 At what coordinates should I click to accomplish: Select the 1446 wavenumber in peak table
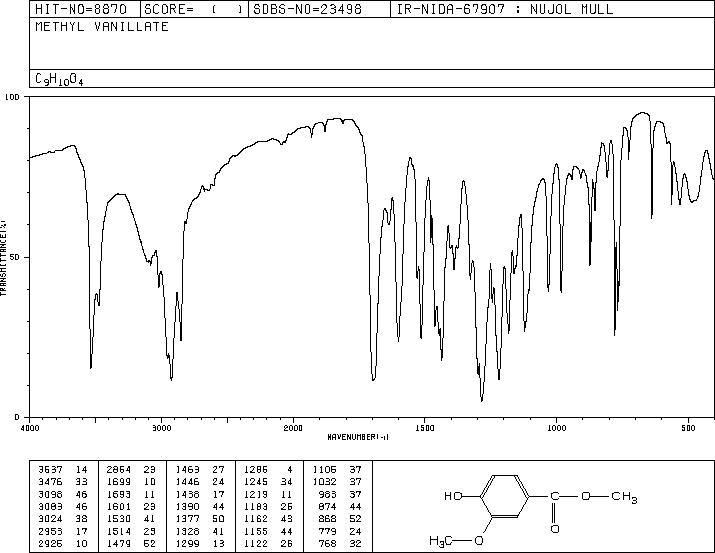pos(187,482)
